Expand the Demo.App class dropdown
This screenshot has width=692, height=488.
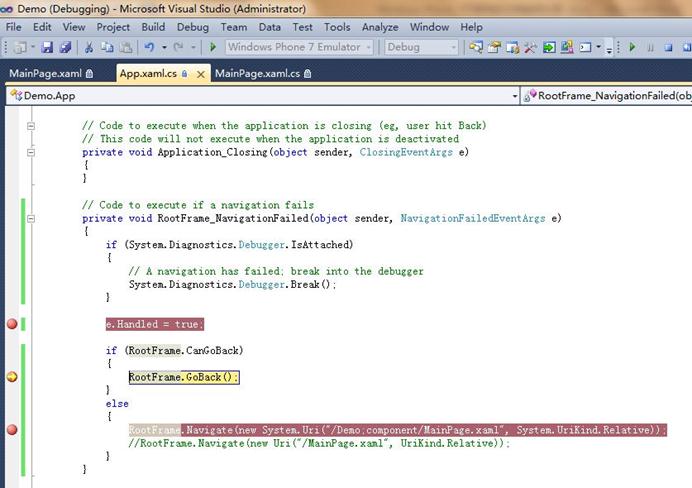point(513,96)
